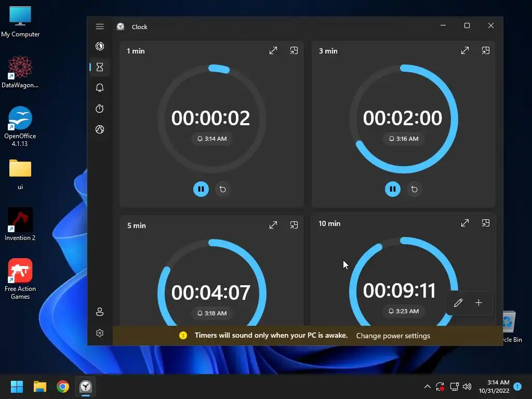Switch to the Stopwatch sidebar tab
The height and width of the screenshot is (399, 532).
[x=100, y=109]
